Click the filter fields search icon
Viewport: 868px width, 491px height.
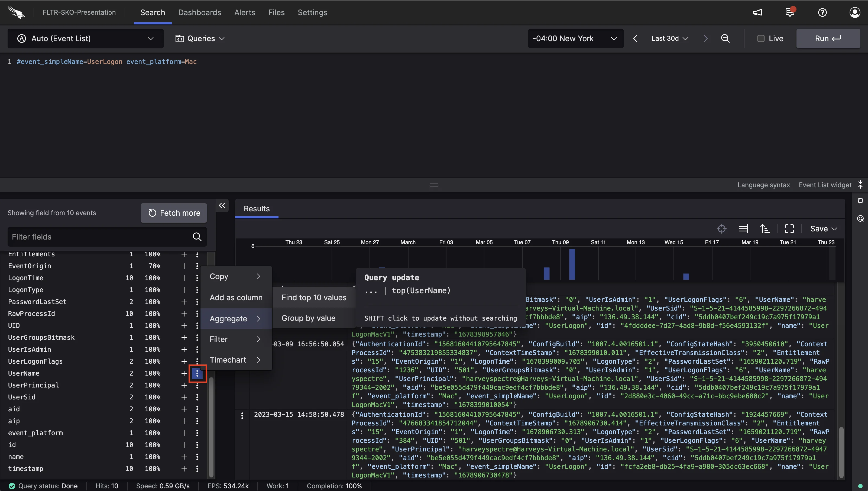(197, 237)
